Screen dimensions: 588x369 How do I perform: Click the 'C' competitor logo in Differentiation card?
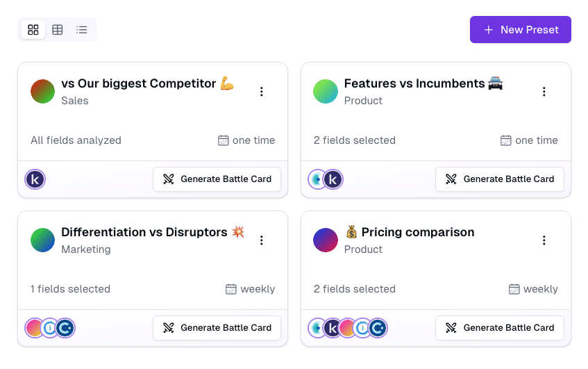coord(65,328)
